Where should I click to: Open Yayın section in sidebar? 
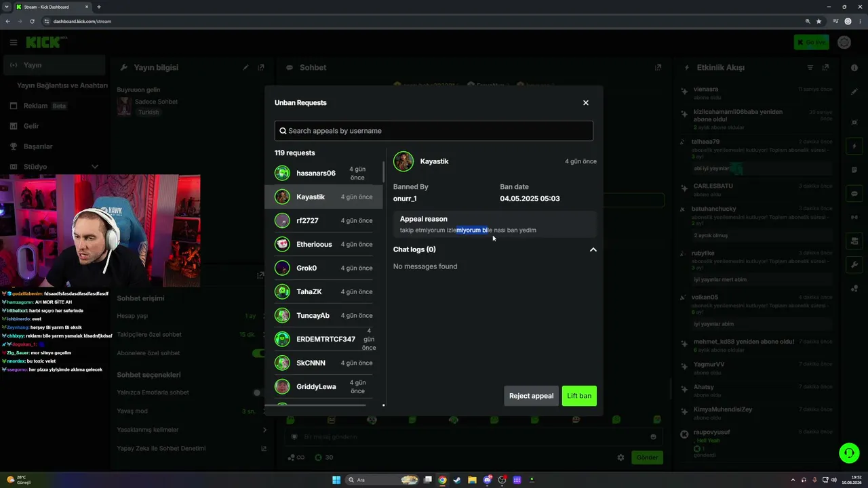coord(54,65)
